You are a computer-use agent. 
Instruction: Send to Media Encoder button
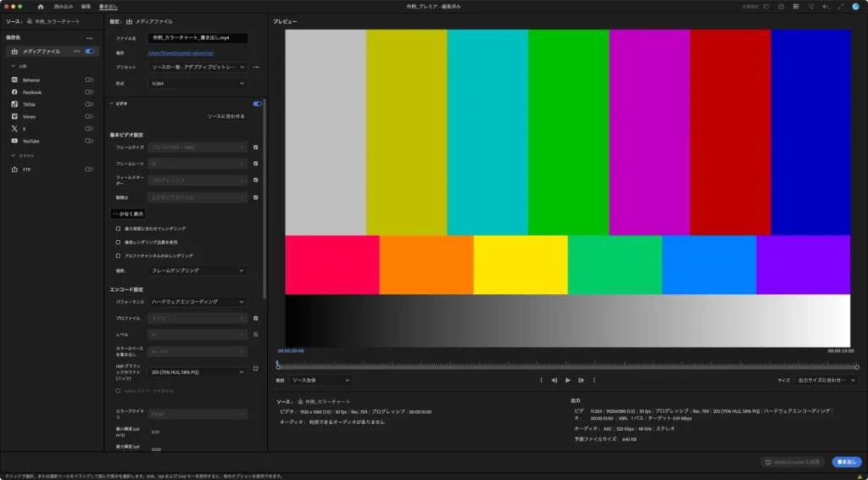(793, 461)
